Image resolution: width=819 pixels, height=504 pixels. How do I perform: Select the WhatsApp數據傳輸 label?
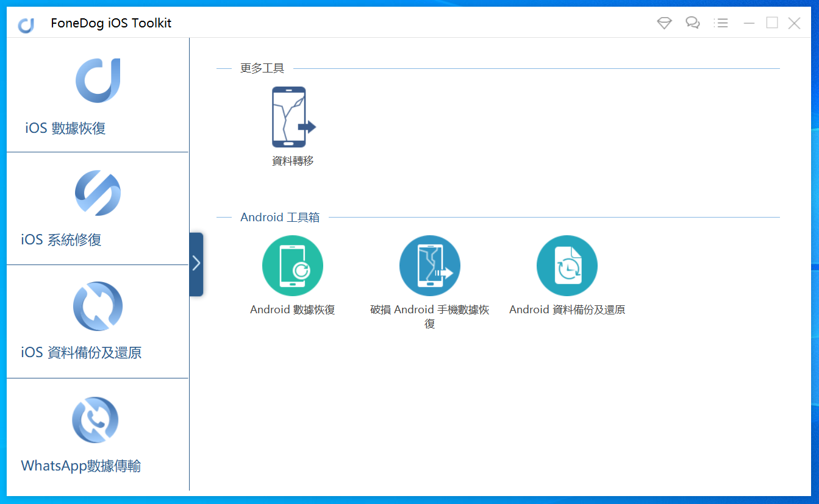pos(81,466)
